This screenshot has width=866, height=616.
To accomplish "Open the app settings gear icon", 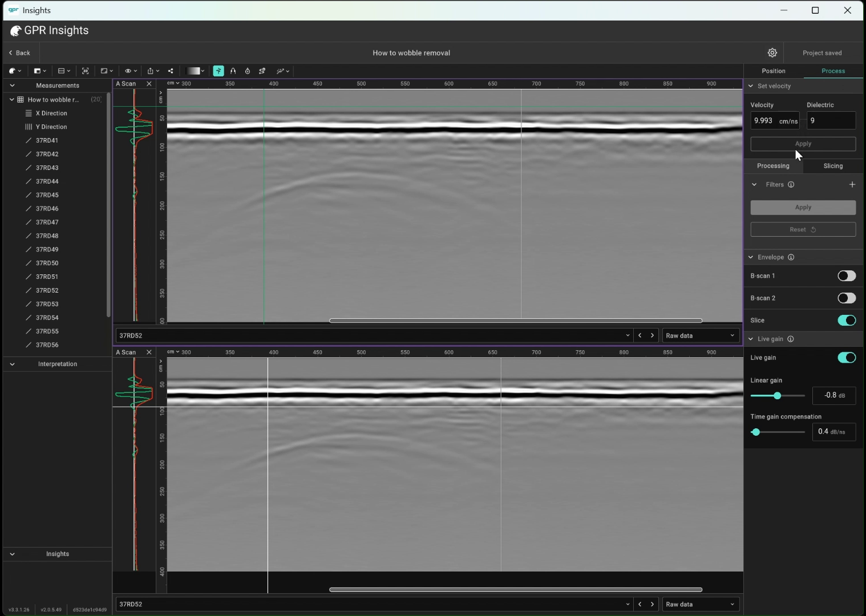I will tap(772, 52).
